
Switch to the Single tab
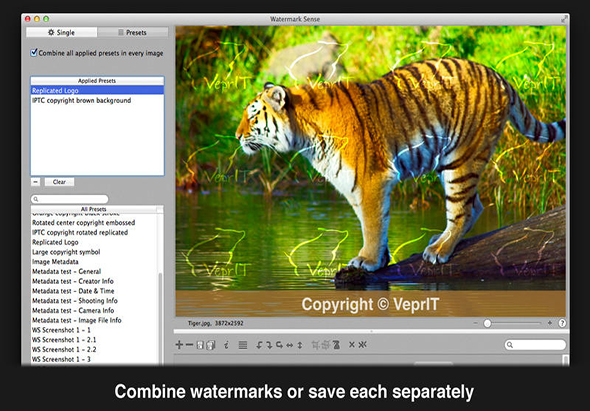click(x=61, y=32)
